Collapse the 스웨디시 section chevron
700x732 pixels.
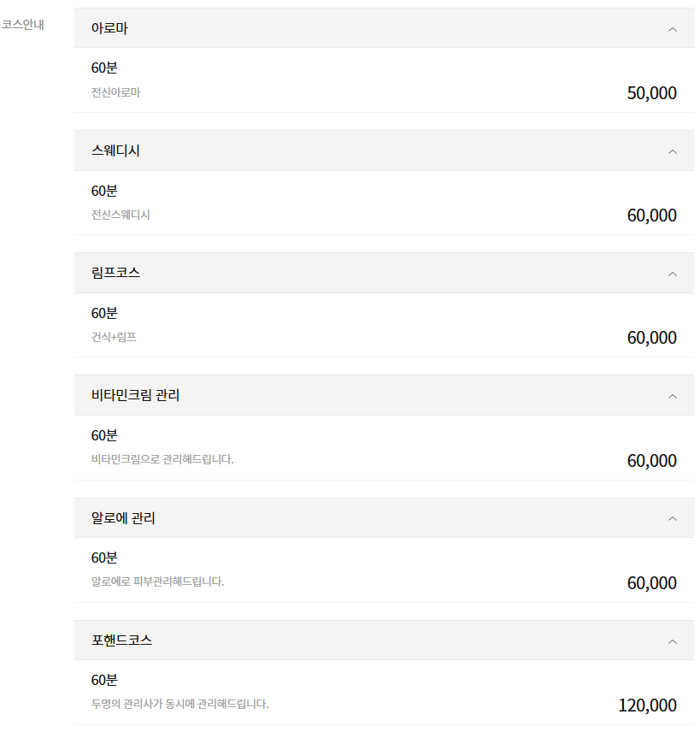(672, 151)
